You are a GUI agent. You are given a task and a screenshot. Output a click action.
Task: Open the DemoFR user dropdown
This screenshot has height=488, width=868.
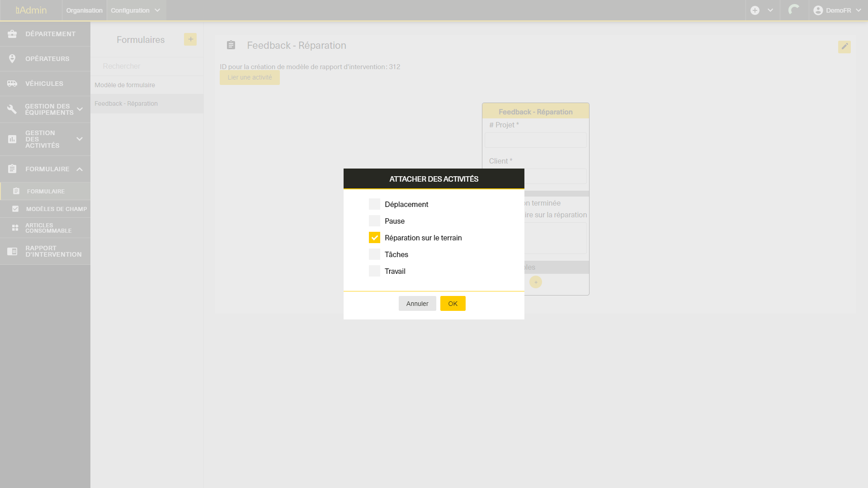pos(838,10)
